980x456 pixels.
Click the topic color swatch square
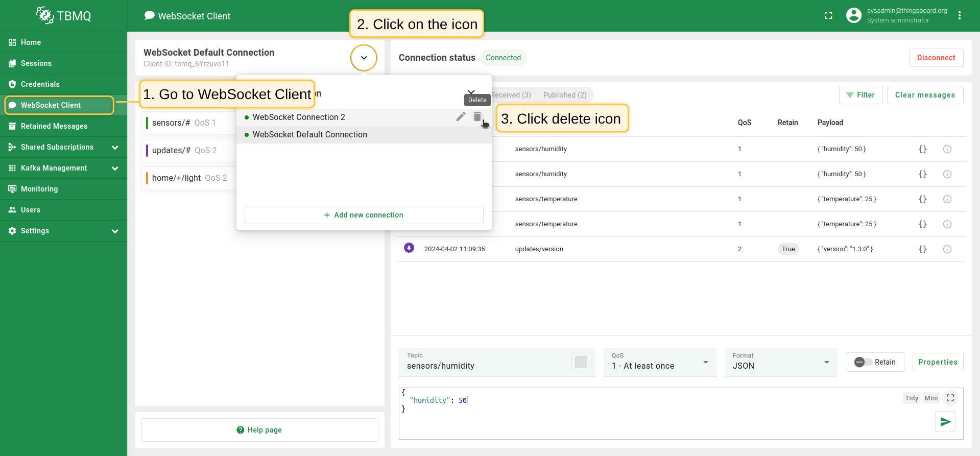tap(581, 362)
